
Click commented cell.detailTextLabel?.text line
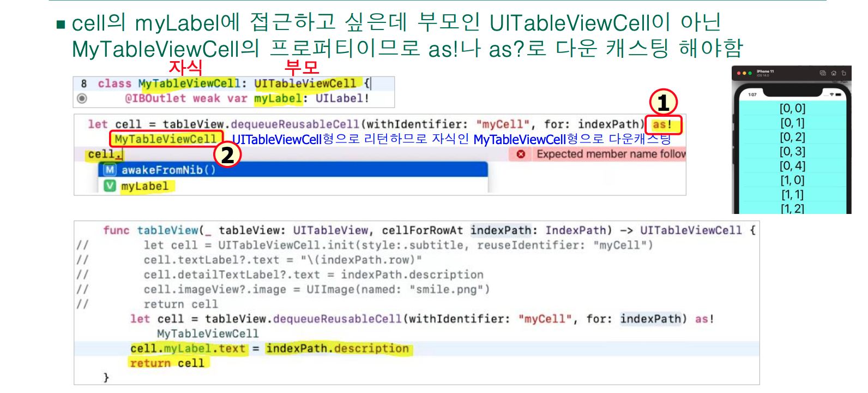pos(314,275)
